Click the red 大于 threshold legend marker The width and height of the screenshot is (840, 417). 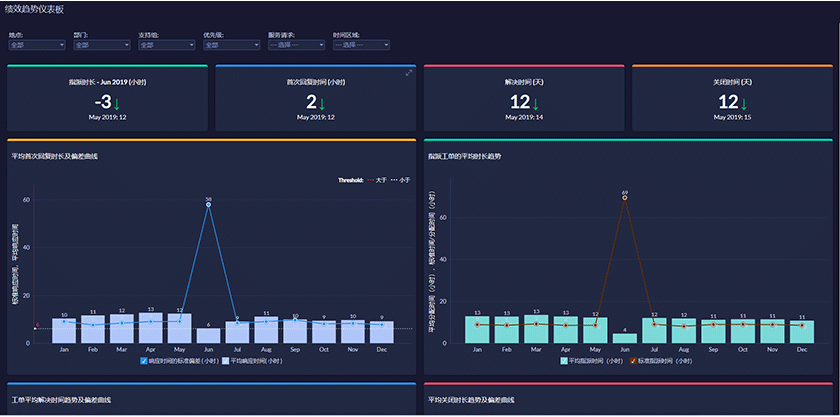(369, 180)
